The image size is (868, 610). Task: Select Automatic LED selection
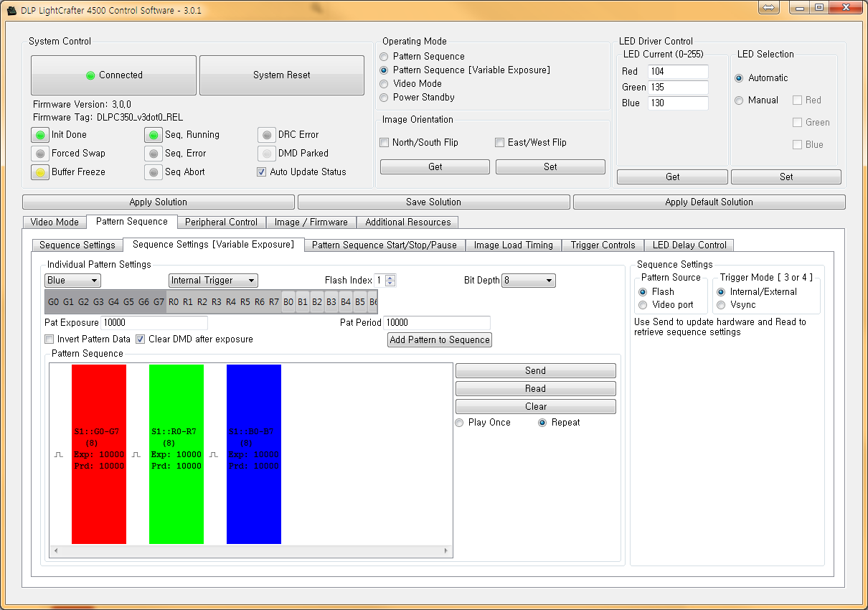[x=739, y=78]
